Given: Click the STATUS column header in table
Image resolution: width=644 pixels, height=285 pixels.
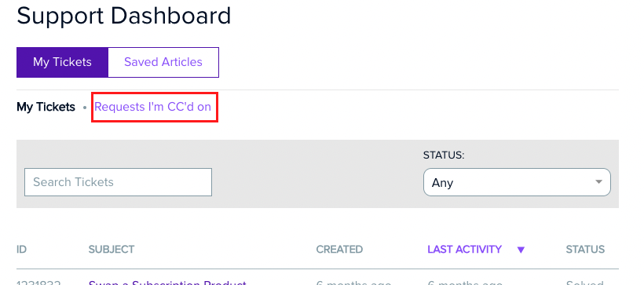Looking at the screenshot, I should coord(585,249).
